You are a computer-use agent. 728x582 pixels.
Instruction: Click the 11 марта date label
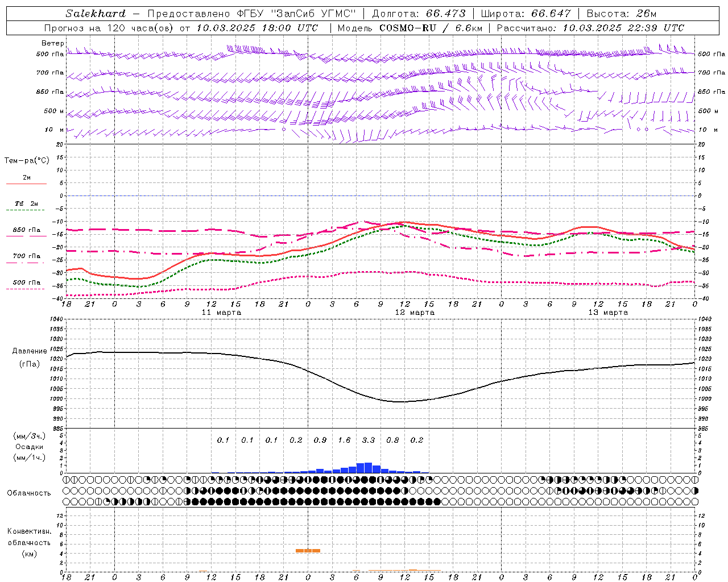tap(221, 312)
